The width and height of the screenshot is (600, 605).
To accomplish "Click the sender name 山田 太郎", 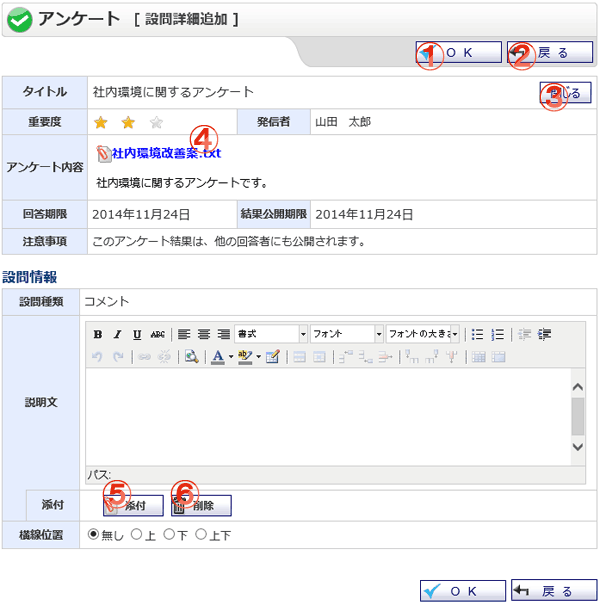I will coord(343,122).
